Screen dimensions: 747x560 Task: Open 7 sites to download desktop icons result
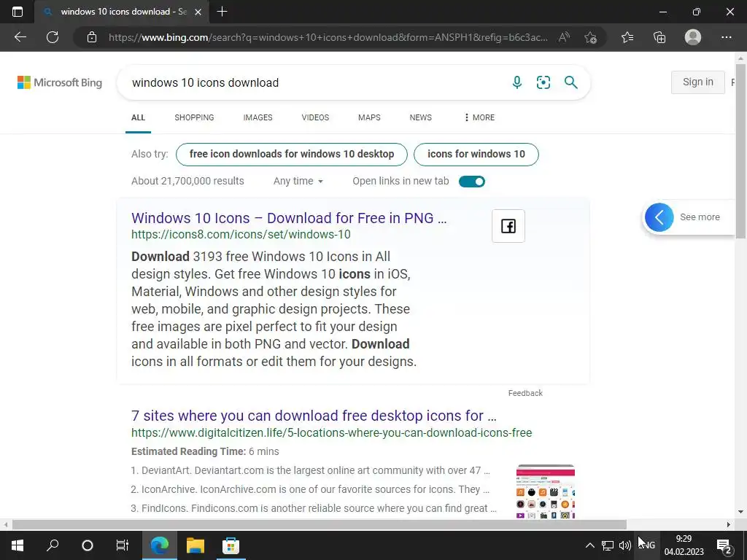(314, 416)
